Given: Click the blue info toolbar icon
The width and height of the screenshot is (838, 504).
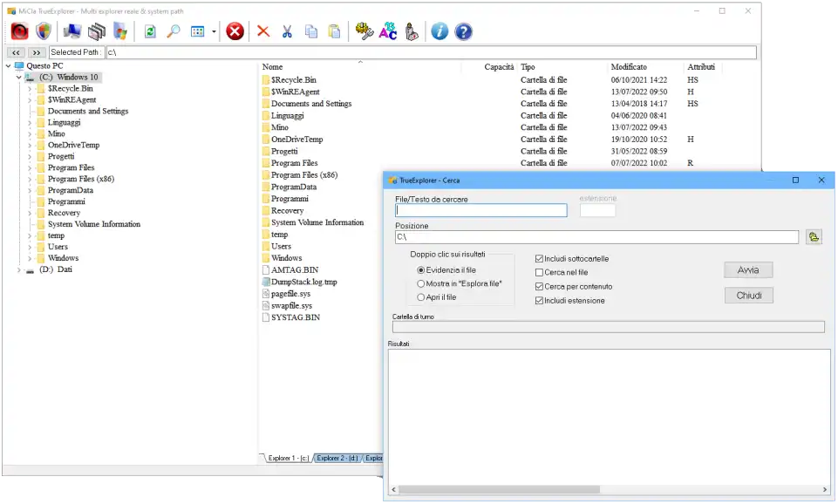Looking at the screenshot, I should pyautogui.click(x=439, y=31).
